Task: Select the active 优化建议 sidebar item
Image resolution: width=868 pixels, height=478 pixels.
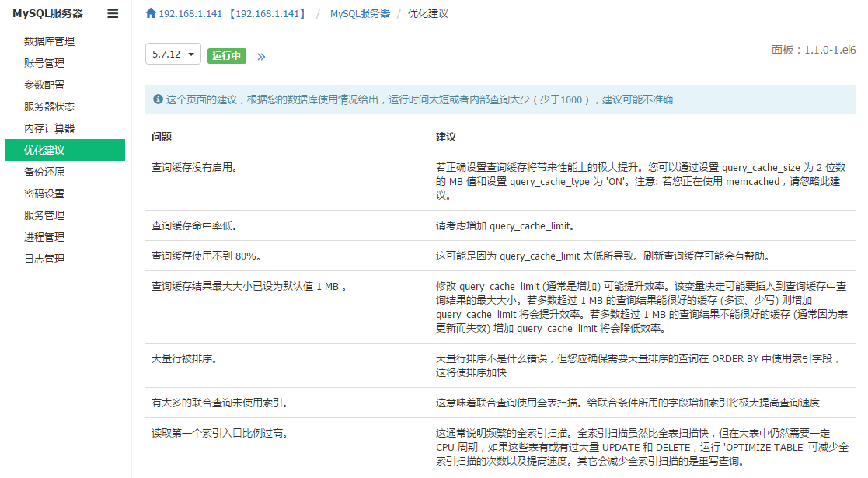Action: pyautogui.click(x=64, y=150)
